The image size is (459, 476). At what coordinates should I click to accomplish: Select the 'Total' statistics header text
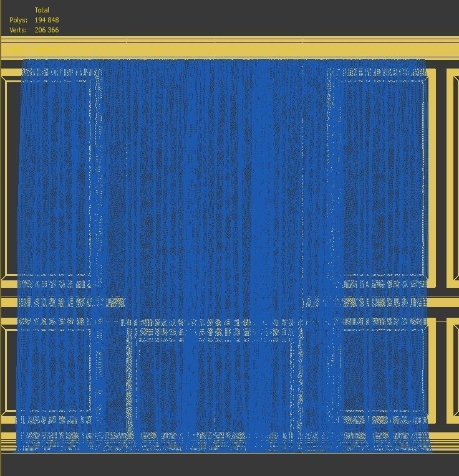click(x=42, y=10)
